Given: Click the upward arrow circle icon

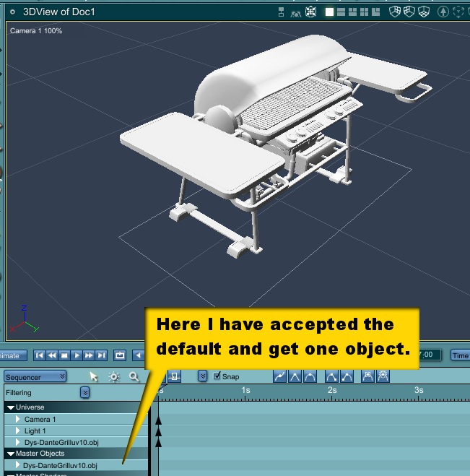Looking at the screenshot, I should click(x=443, y=12).
